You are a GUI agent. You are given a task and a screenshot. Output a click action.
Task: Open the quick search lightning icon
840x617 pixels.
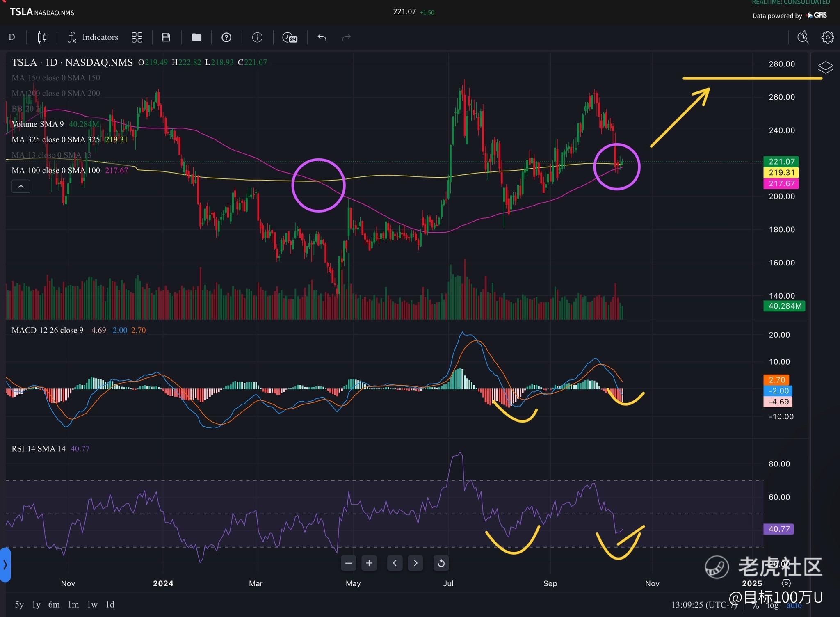coord(803,37)
